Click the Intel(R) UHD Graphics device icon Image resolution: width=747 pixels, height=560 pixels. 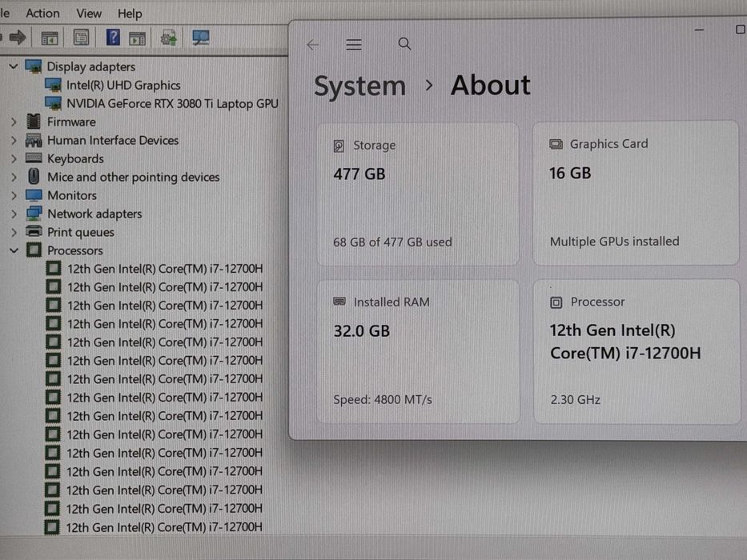point(53,86)
